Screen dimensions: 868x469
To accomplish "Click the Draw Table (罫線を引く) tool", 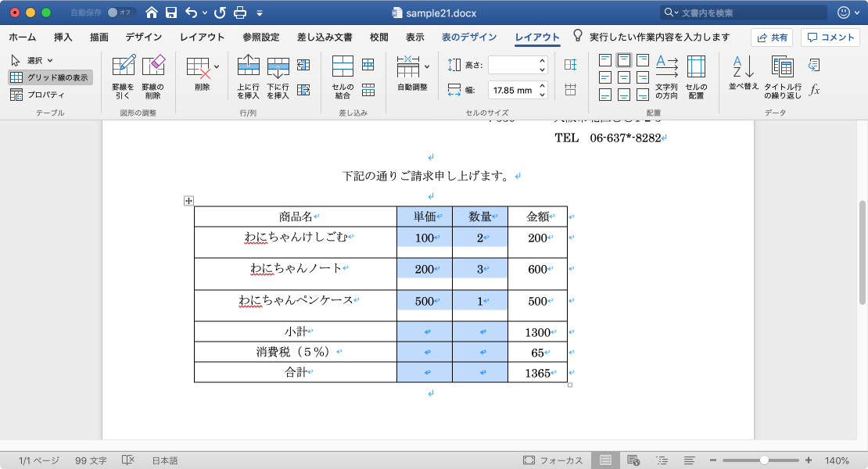I will tap(123, 77).
